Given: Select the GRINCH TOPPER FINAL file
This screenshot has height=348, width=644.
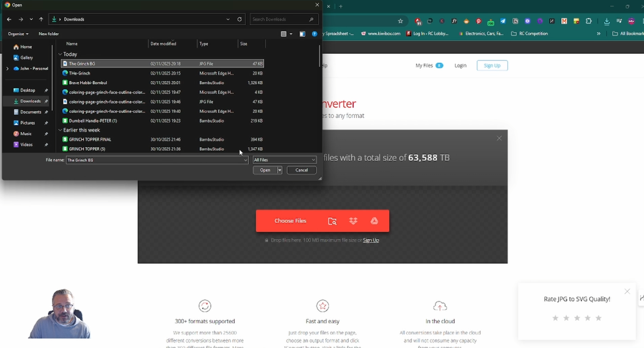Looking at the screenshot, I should (x=90, y=140).
